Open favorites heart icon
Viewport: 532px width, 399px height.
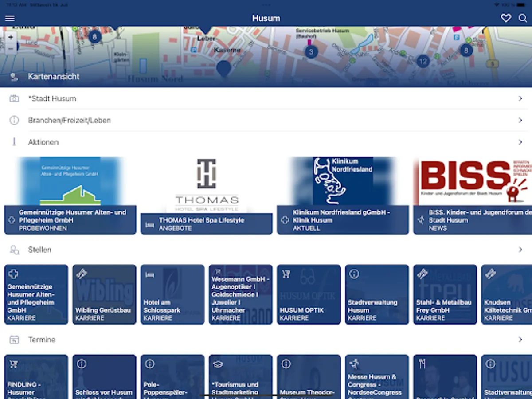(x=506, y=18)
